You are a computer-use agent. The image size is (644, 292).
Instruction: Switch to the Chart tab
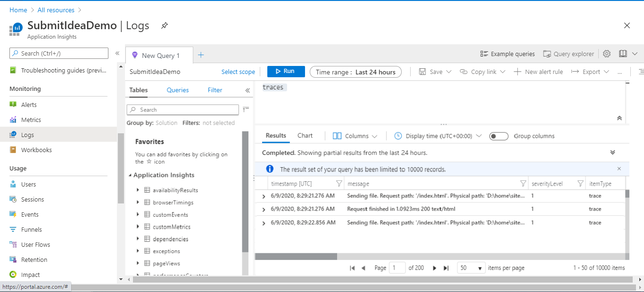[x=305, y=136]
